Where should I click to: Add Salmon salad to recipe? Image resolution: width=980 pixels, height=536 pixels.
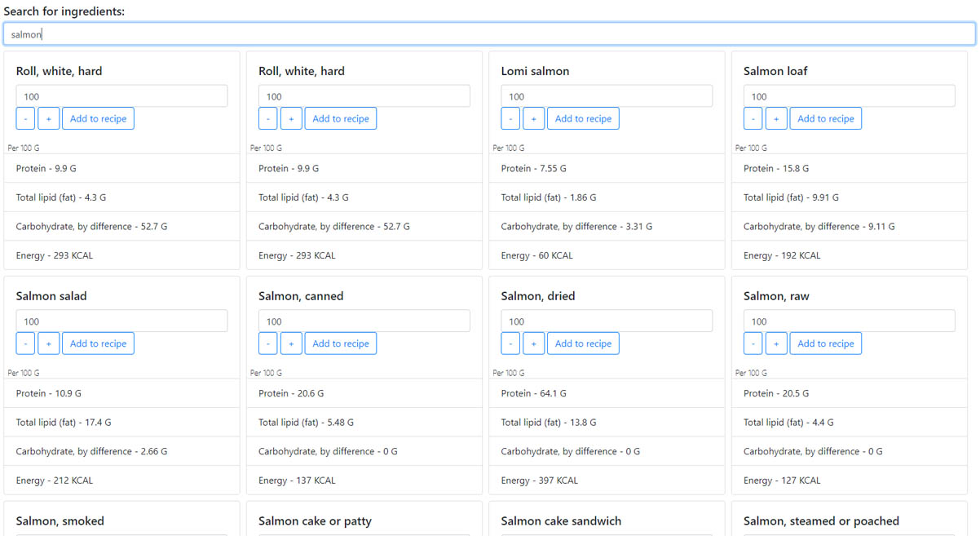tap(98, 343)
